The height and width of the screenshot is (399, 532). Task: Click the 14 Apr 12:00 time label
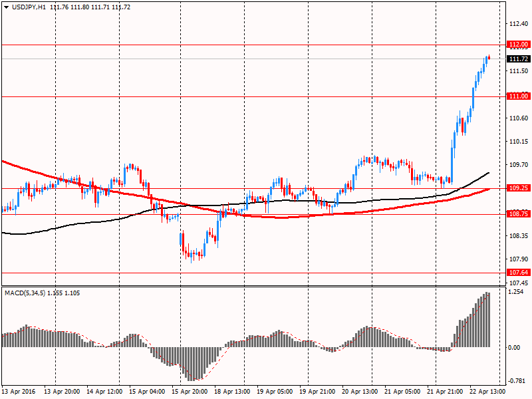tap(104, 392)
